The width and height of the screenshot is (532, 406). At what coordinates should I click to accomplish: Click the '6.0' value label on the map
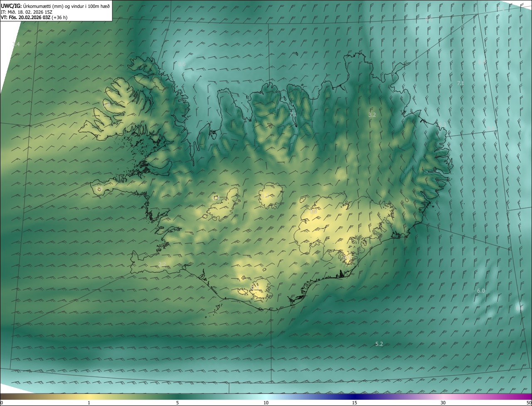click(x=481, y=291)
